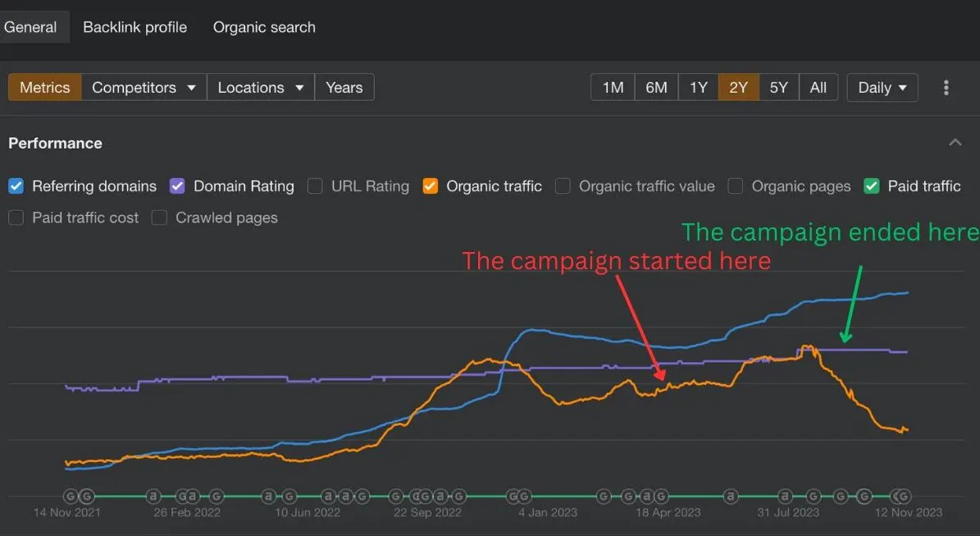Click the G marker above 12 Nov 2023
980x536 pixels.
point(904,497)
